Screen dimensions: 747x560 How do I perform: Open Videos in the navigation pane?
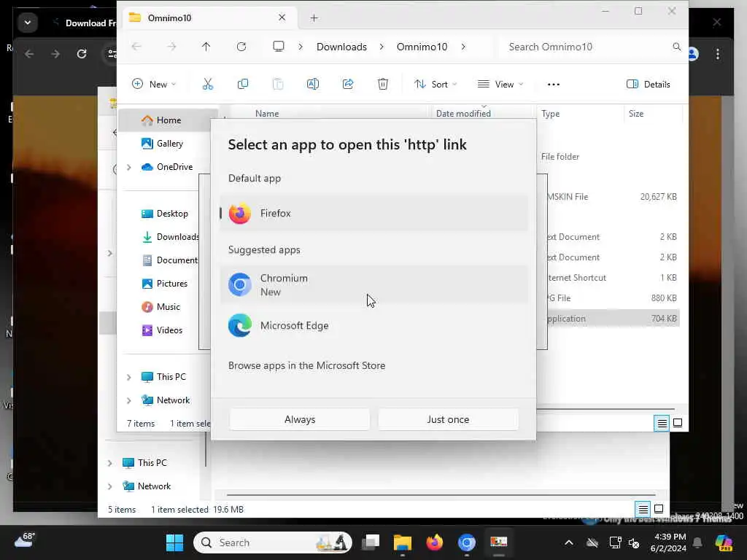(162, 330)
